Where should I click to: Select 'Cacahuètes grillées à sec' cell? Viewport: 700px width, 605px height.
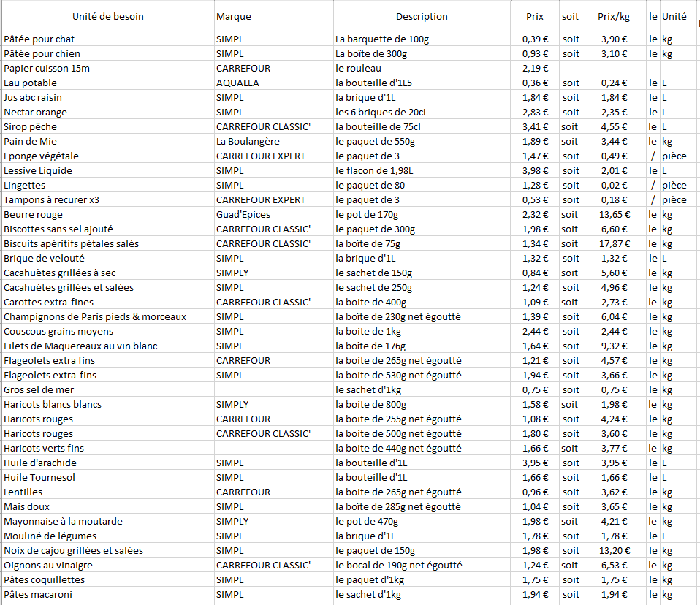108,273
